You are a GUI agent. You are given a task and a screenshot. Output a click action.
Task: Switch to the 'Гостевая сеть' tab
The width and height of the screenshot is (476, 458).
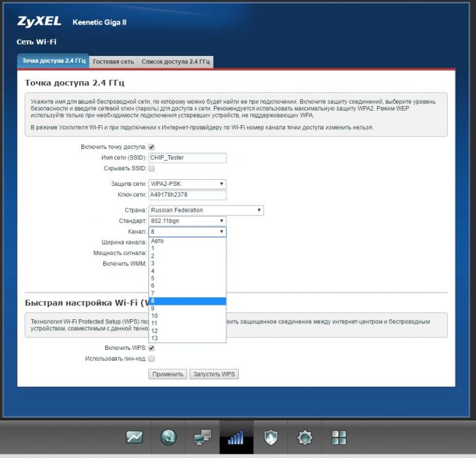point(114,62)
